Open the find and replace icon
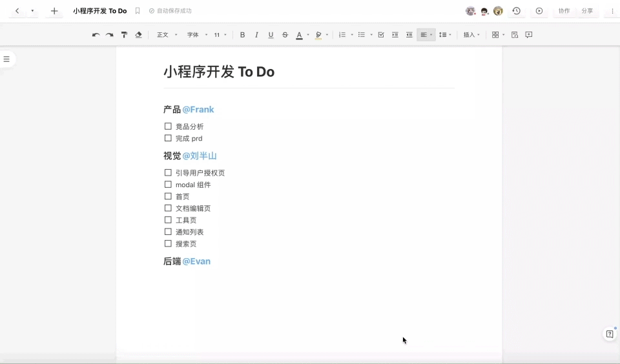The height and width of the screenshot is (364, 620). pos(515,35)
